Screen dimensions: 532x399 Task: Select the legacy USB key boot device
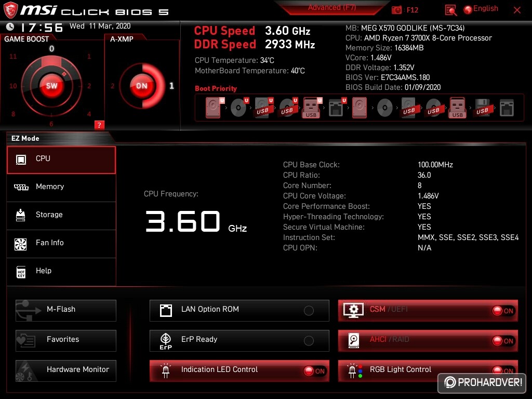(458, 108)
